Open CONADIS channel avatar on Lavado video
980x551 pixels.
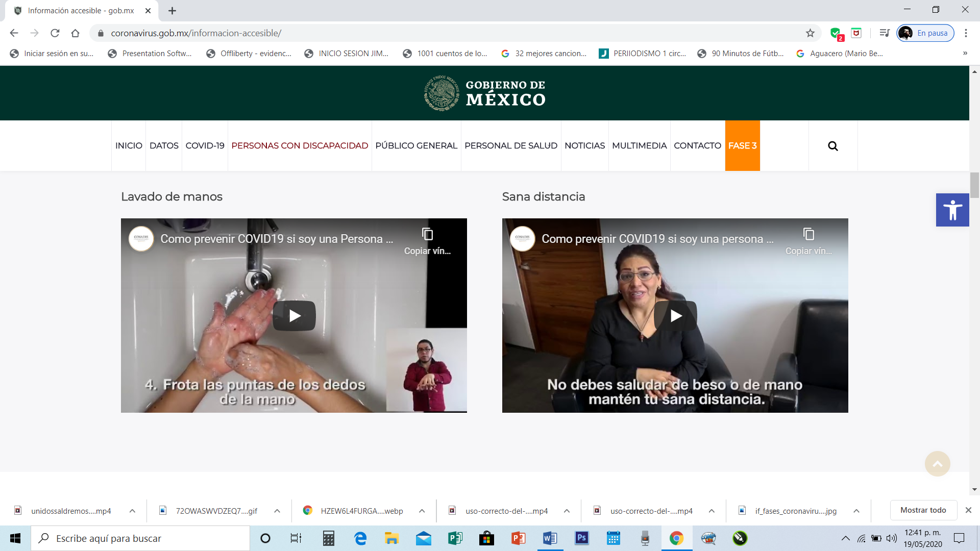141,239
